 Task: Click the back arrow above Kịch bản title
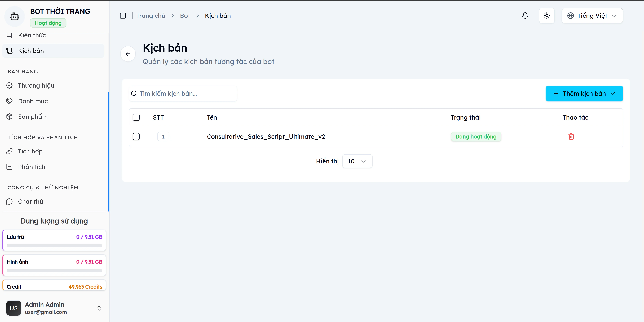tap(128, 54)
